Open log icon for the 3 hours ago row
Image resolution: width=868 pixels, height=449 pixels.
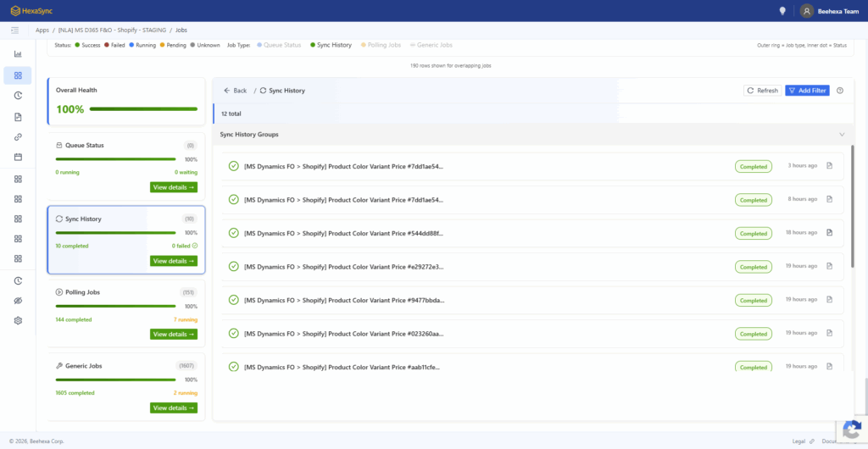[829, 165]
